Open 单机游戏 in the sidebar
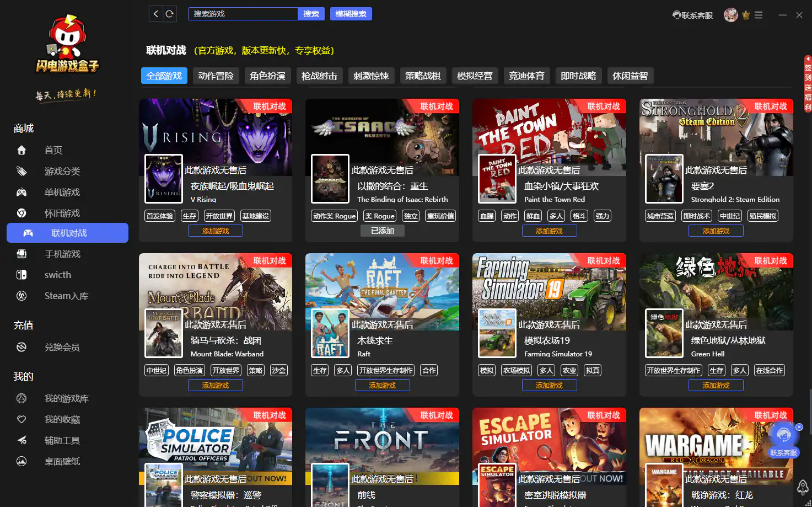The height and width of the screenshot is (507, 812). (x=62, y=192)
